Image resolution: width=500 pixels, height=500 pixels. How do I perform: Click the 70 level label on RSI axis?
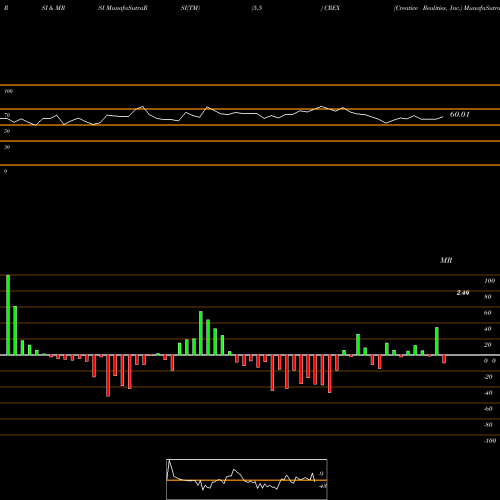(7, 115)
